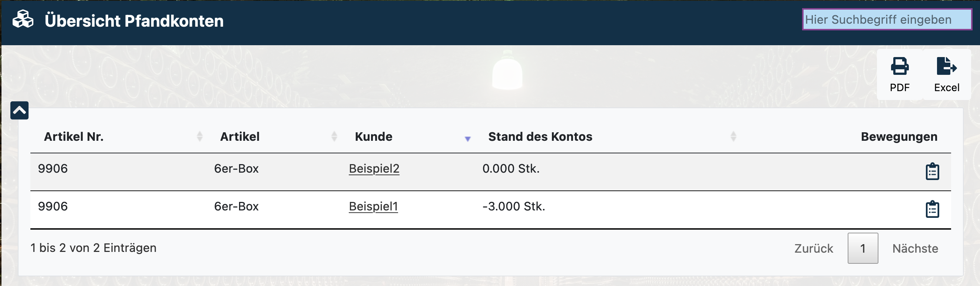980x286 pixels.
Task: Open movements clipboard for Beispiel1 row
Action: (x=932, y=209)
